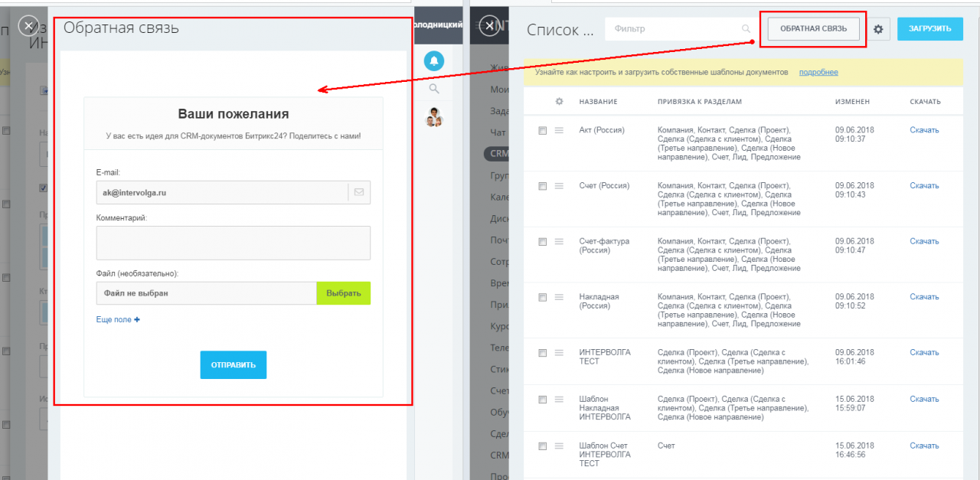Click the Еще поле + link
The width and height of the screenshot is (980, 480).
[x=118, y=319]
